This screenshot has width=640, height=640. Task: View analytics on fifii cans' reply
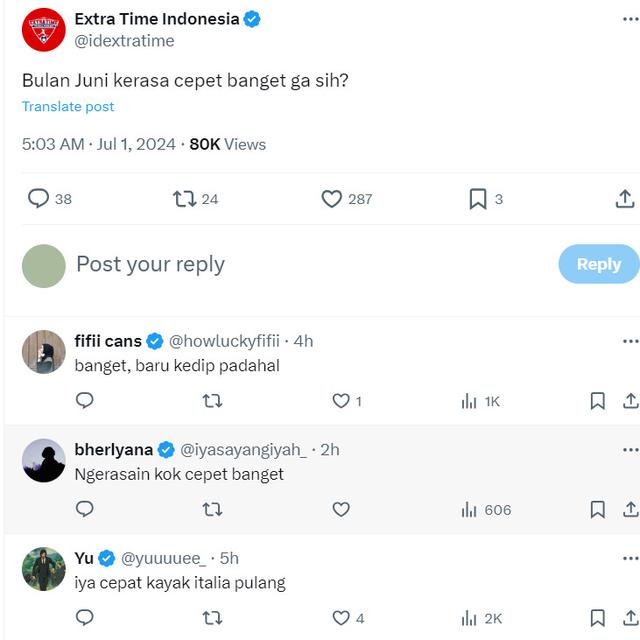[x=469, y=401]
